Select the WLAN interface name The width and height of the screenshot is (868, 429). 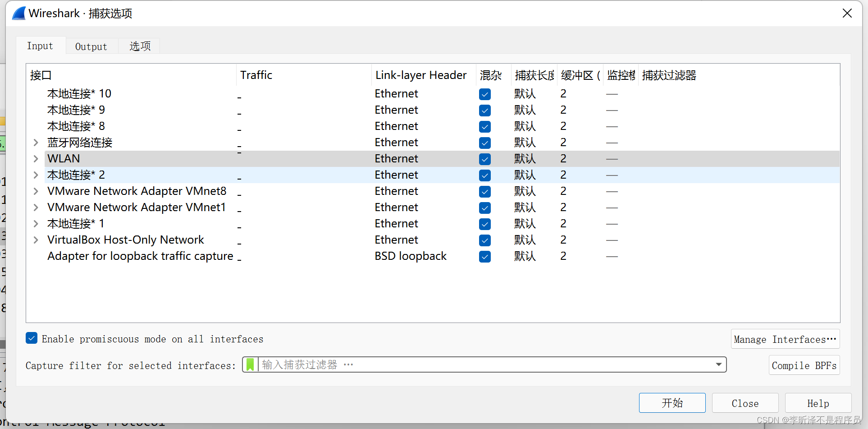click(x=64, y=159)
